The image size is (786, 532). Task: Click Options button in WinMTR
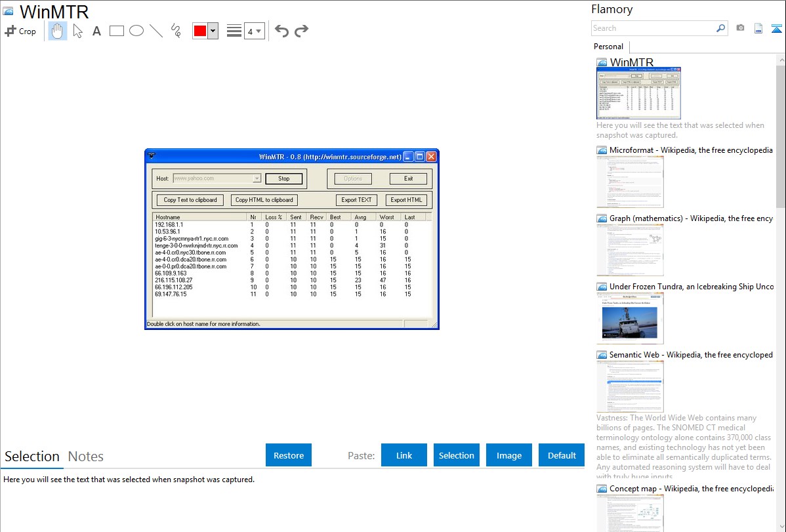coord(353,178)
